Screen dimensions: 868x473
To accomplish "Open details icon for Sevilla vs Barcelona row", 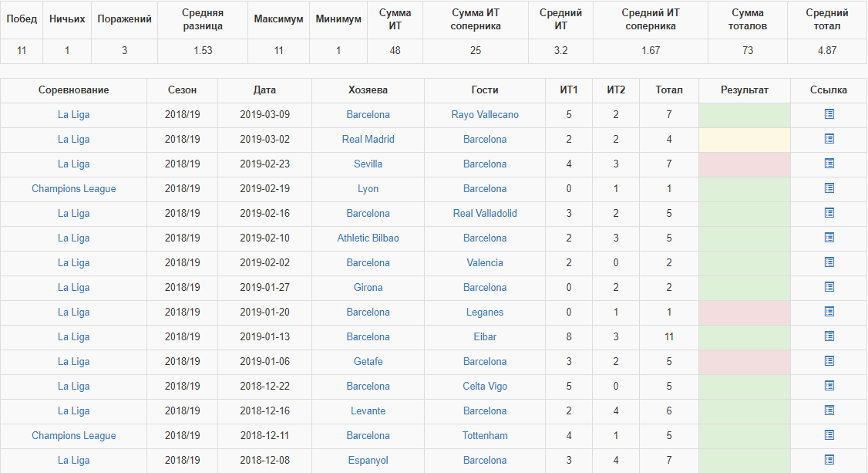I will 829,164.
